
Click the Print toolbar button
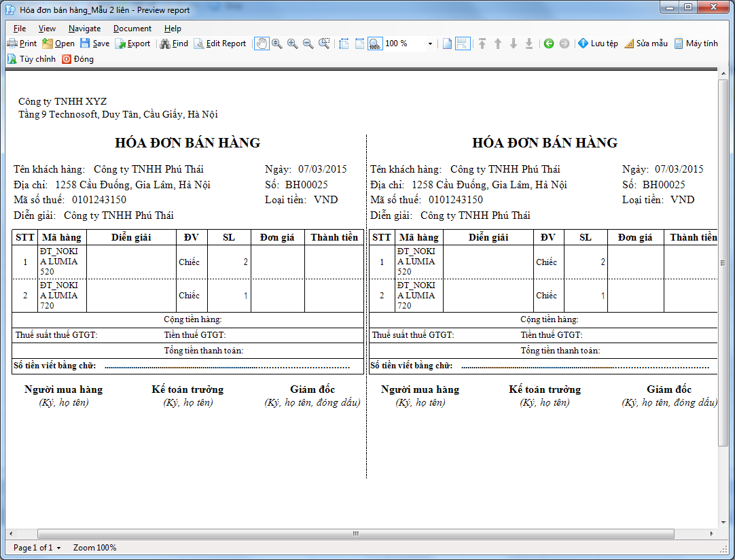(22, 43)
